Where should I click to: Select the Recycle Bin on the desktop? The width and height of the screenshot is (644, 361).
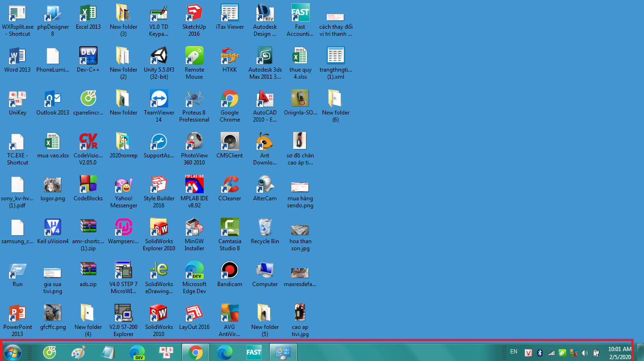click(x=265, y=228)
